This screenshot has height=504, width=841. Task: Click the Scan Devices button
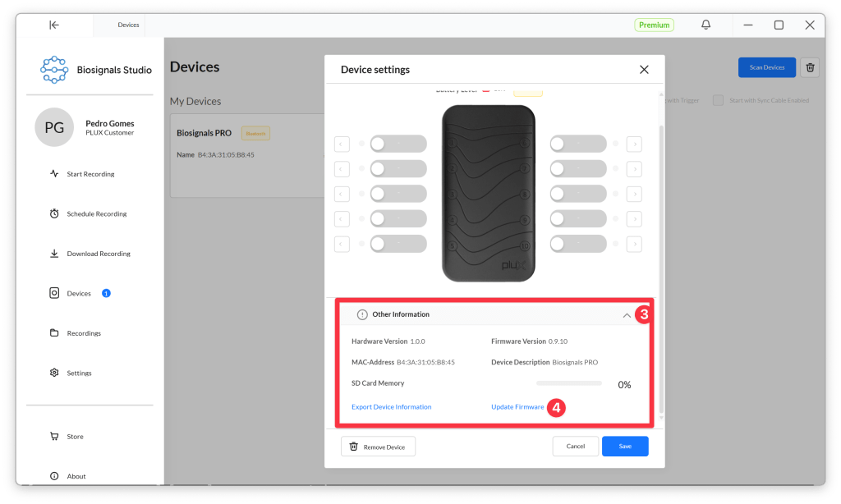767,67
